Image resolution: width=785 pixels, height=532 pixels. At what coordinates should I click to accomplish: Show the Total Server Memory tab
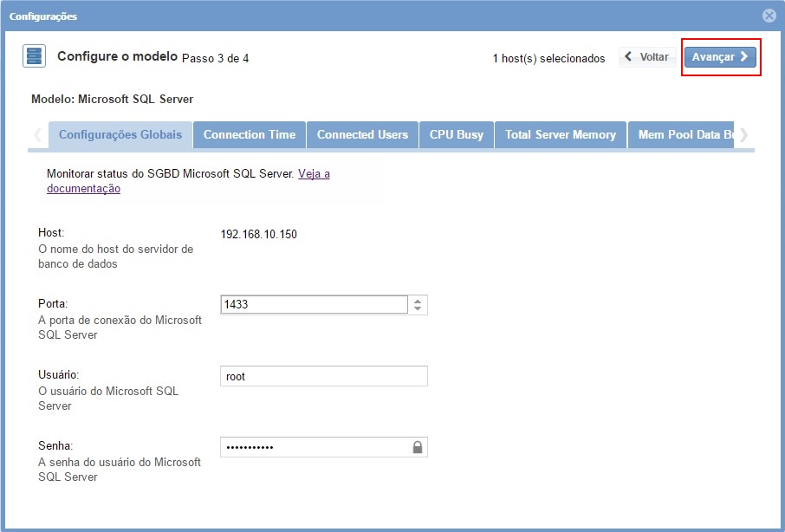(560, 135)
